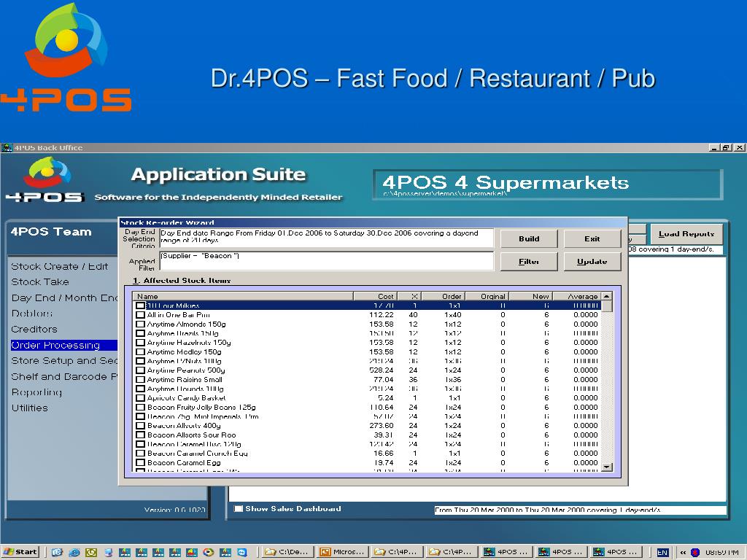Click the cost value 528.24
Image resolution: width=747 pixels, height=560 pixels.
click(x=381, y=370)
